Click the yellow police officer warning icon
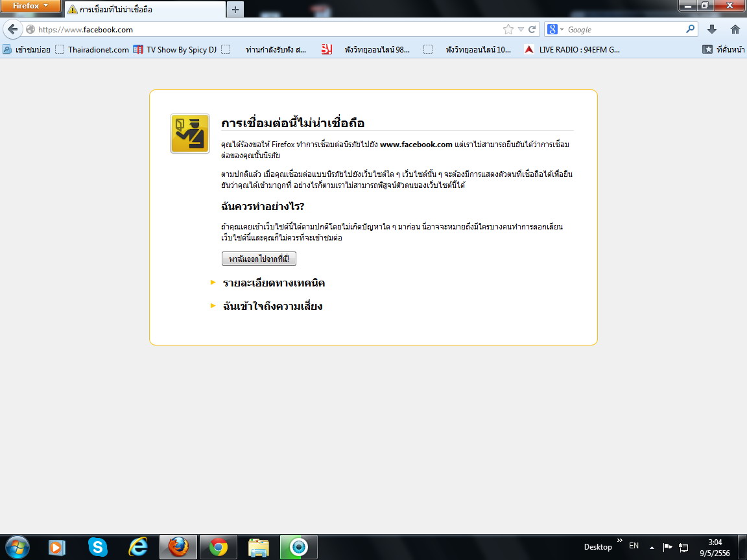Screen dimensions: 747x560 point(190,134)
